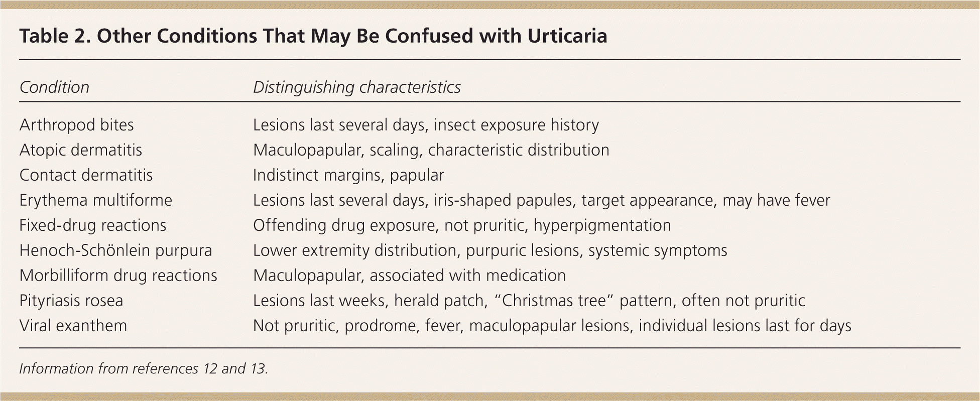Click the "Viral exanthem" row label
The width and height of the screenshot is (980, 401).
pos(73,326)
